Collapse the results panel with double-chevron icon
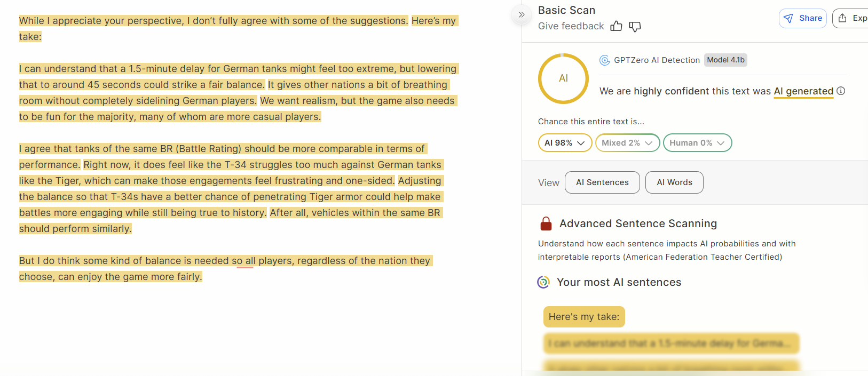The image size is (868, 376). click(x=522, y=14)
